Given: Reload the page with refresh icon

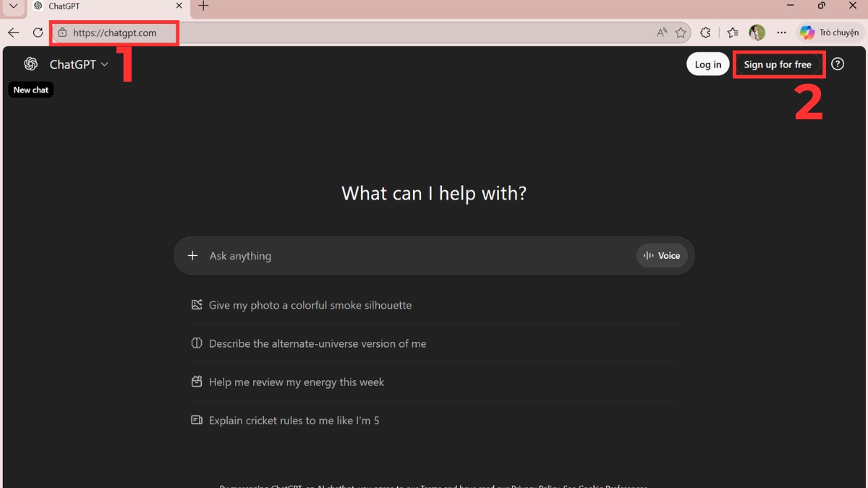Looking at the screenshot, I should click(38, 33).
